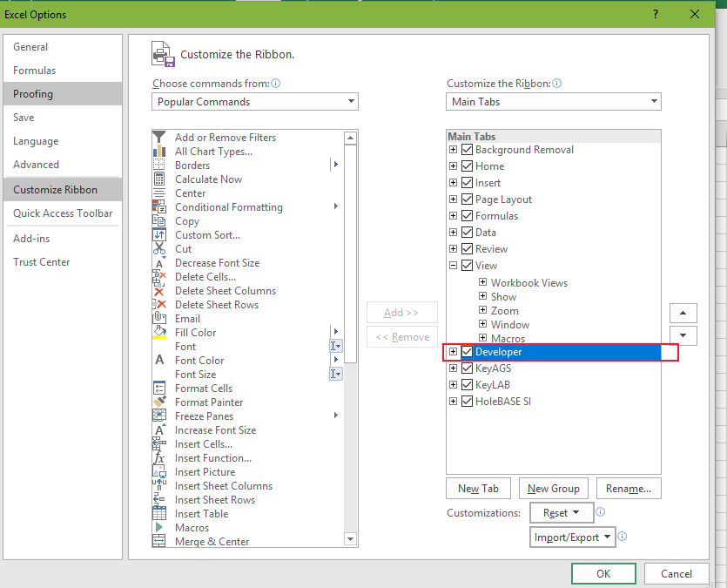
Task: Click the Conditional Formatting icon
Action: (x=159, y=206)
